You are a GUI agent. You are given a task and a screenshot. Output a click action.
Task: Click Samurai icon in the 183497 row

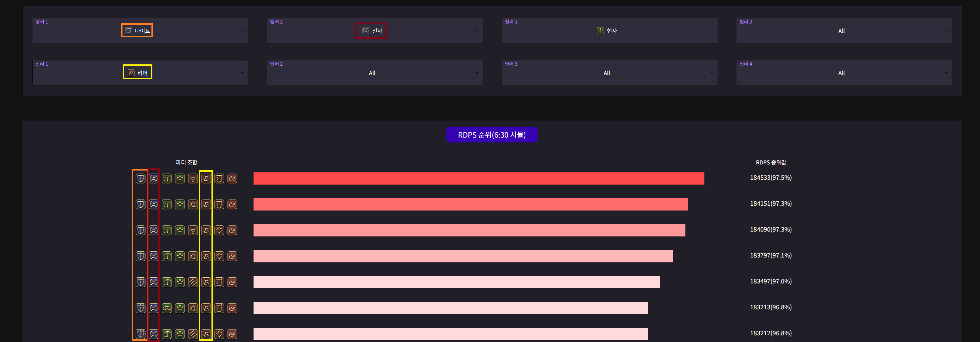pos(193,282)
